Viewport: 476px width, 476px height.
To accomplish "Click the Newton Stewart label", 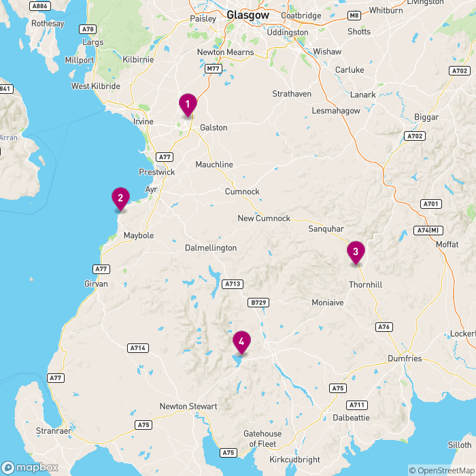I will point(188,406).
